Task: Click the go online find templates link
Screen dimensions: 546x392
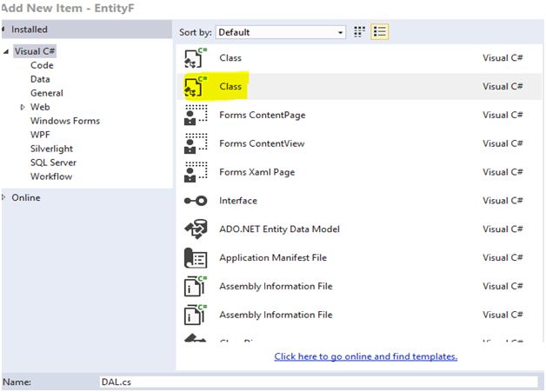Action: [x=365, y=356]
